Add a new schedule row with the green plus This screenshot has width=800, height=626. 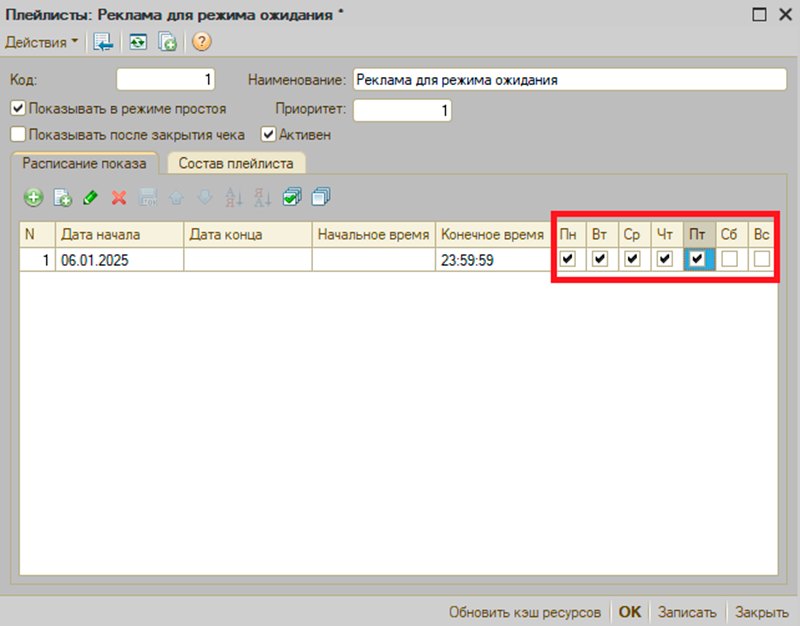click(34, 197)
